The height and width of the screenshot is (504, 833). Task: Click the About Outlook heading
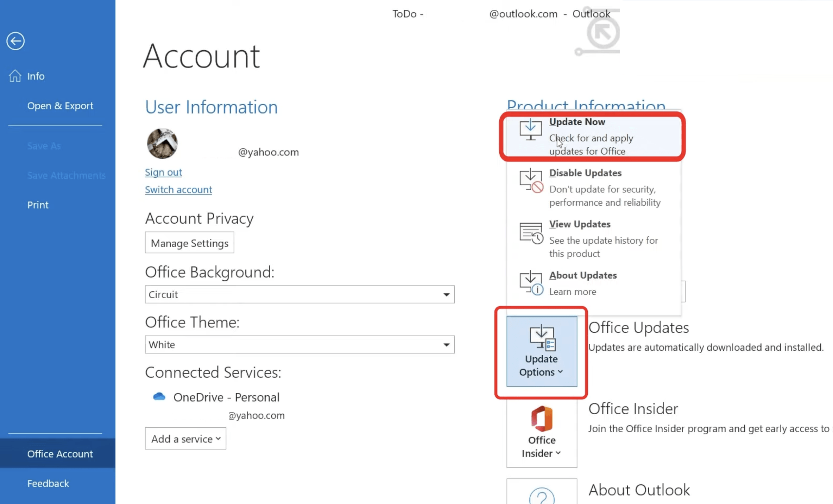639,490
